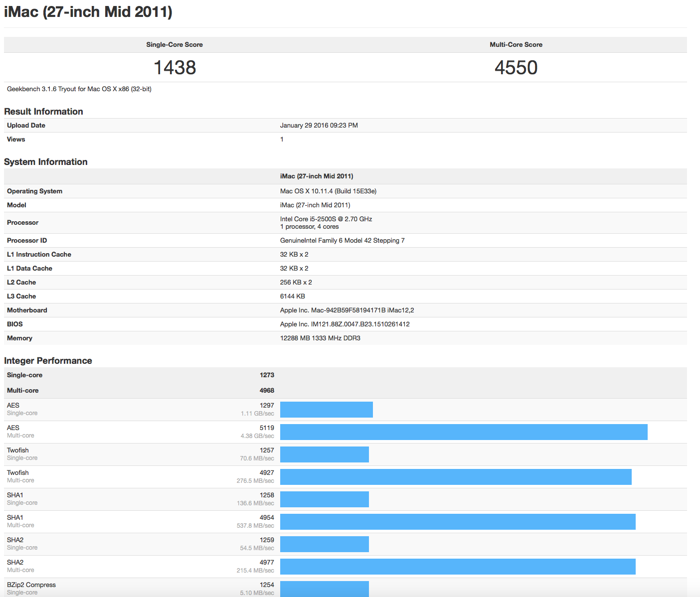
Task: Click the SHA2 Multi-core score bar
Action: (458, 567)
